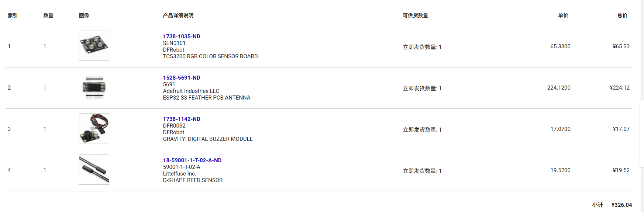Click the 总价 column header
Viewport: 644px width, 212px height.
coord(622,15)
